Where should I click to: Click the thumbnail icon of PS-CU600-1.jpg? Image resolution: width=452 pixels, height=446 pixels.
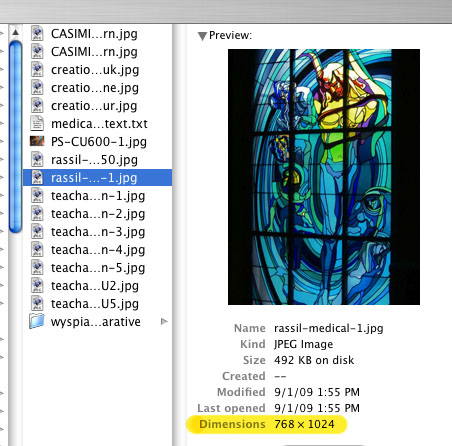coord(37,141)
